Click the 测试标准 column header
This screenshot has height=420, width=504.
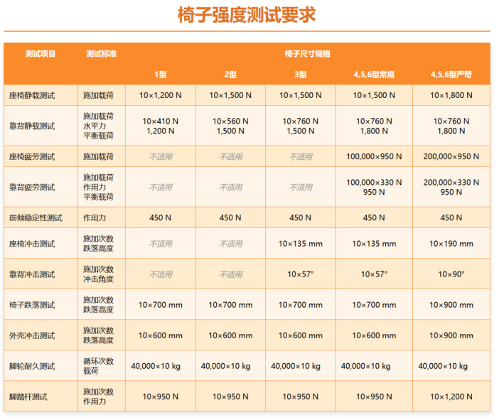101,54
